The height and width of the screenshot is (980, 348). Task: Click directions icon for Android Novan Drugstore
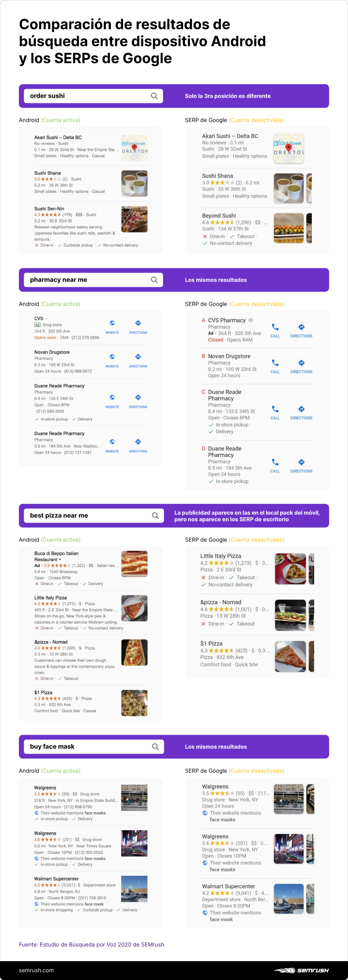[x=138, y=357]
